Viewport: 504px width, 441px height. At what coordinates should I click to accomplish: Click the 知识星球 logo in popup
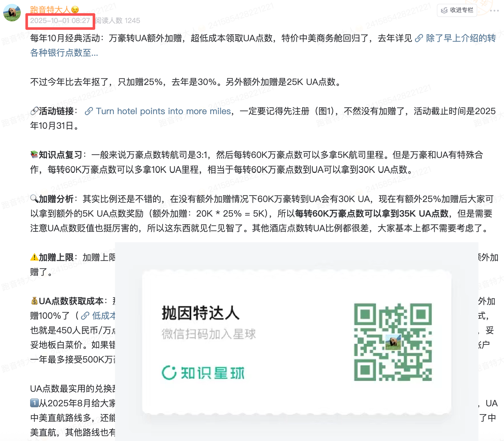coord(203,373)
